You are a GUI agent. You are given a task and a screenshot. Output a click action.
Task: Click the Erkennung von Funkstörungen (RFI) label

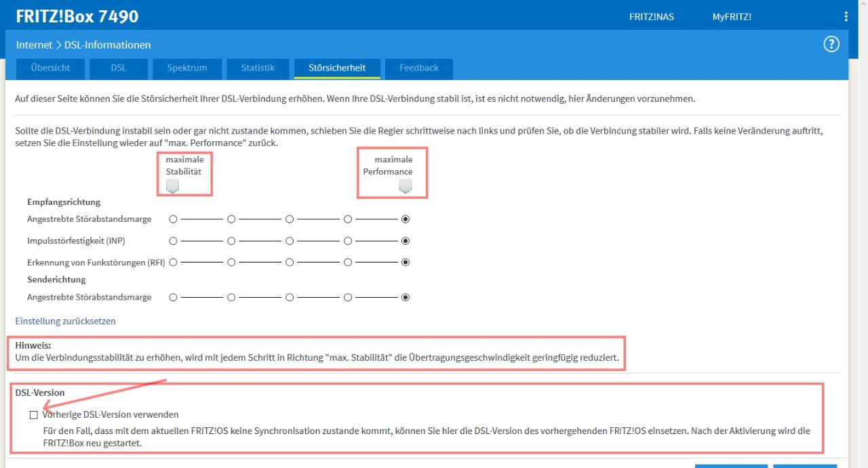point(96,262)
